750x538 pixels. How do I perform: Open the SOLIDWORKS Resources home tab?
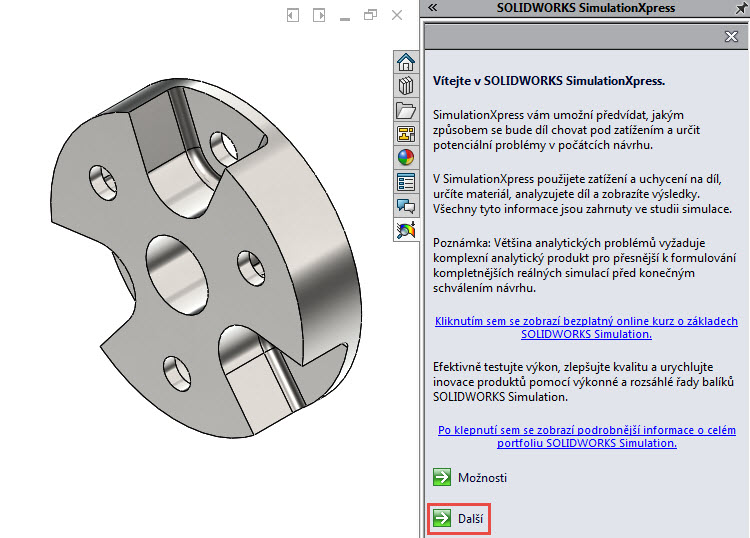406,62
